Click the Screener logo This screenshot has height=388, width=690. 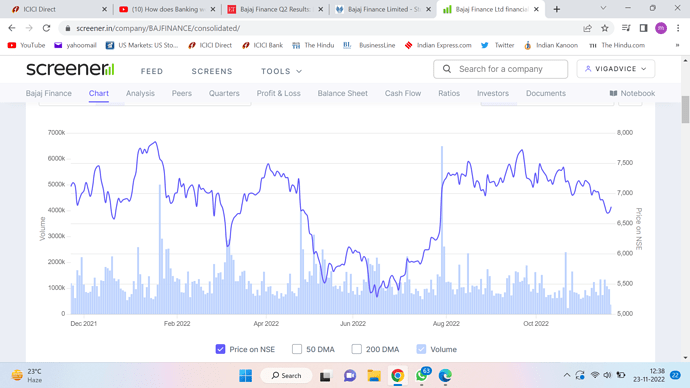tap(70, 69)
